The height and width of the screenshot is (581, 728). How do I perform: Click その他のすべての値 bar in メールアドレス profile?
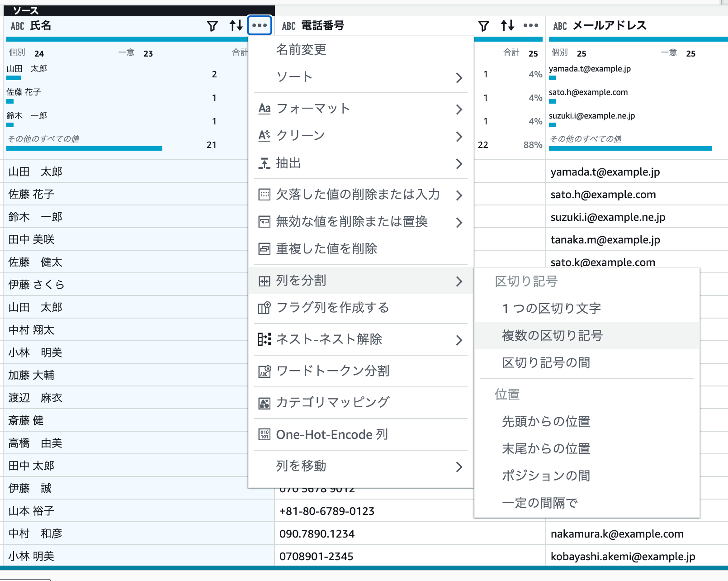click(x=631, y=148)
